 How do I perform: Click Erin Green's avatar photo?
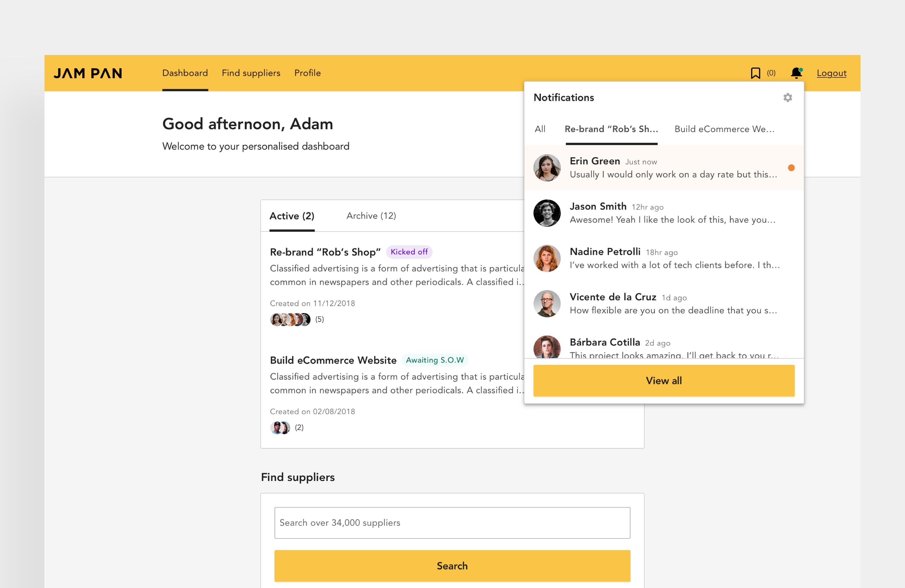(x=547, y=168)
